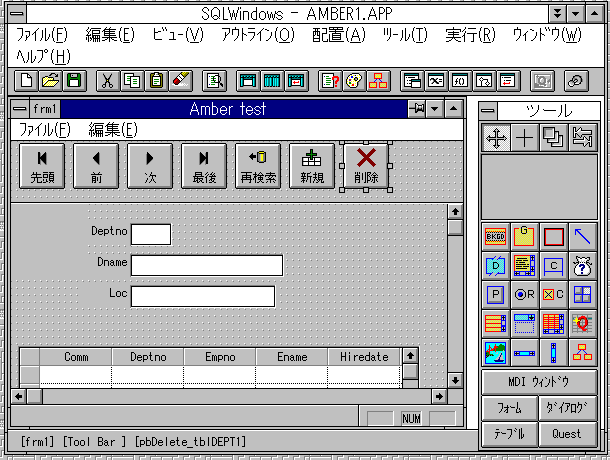Click the フォーム button in tools

[x=510, y=408]
